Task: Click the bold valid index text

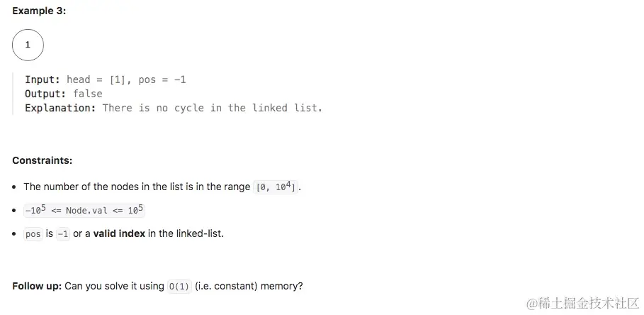Action: point(119,234)
